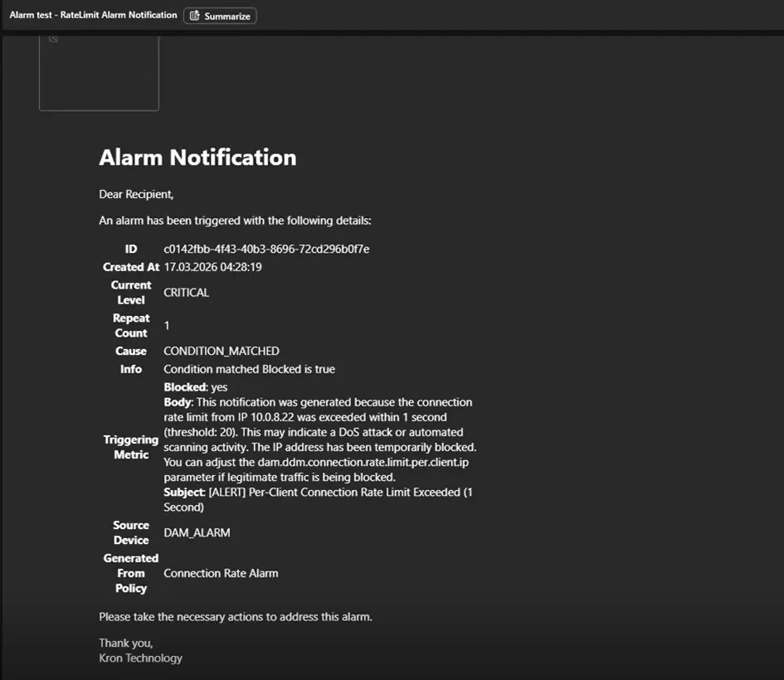This screenshot has width=784, height=680.
Task: Click the 'Repeat Count' label
Action: click(131, 325)
